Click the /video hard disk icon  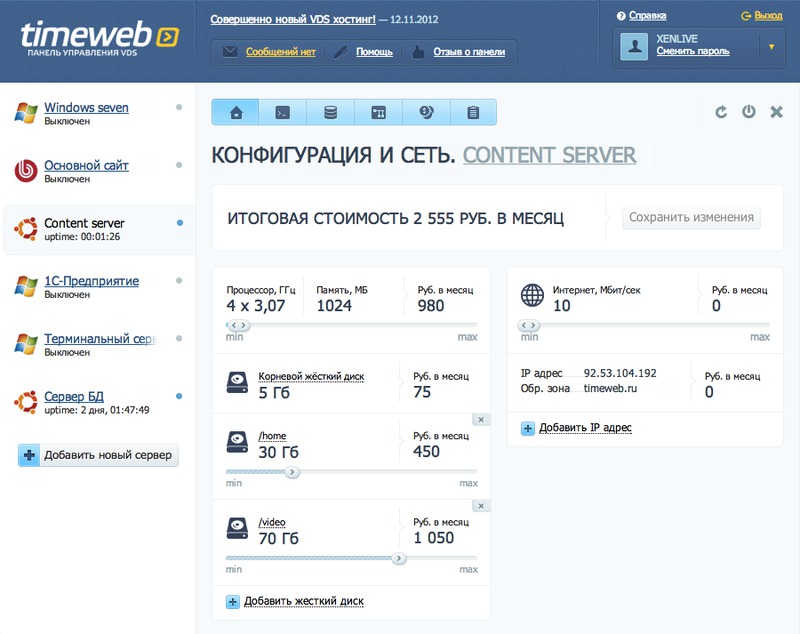[x=237, y=528]
